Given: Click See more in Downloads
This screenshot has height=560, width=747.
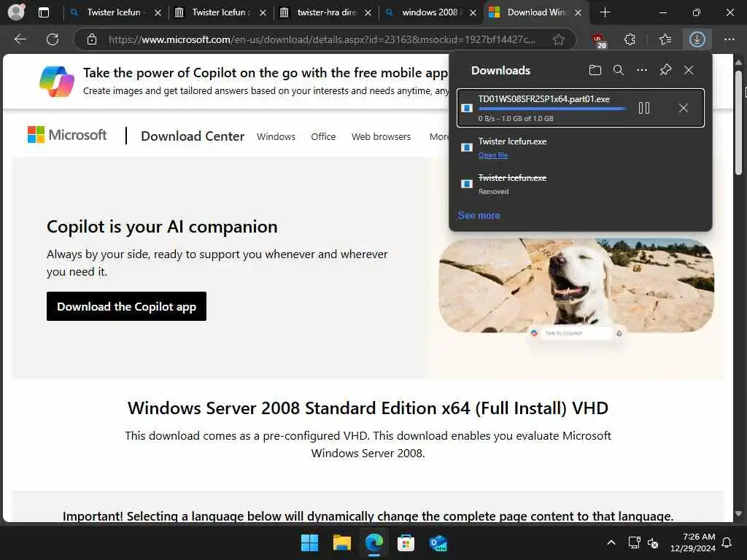Looking at the screenshot, I should coord(479,215).
